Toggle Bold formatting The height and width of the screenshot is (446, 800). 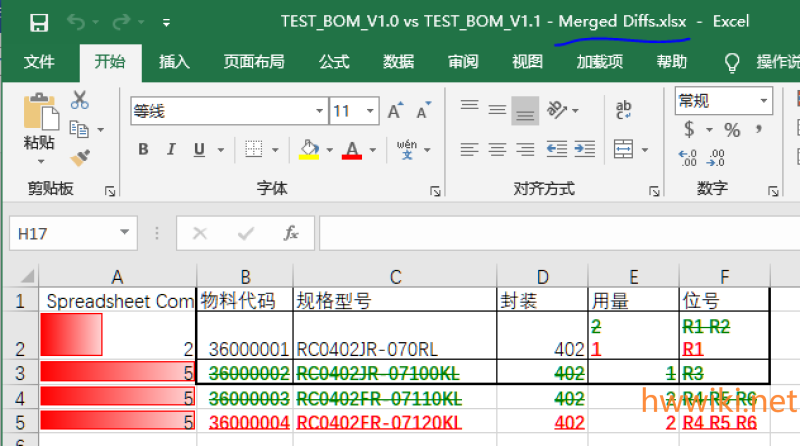(x=143, y=150)
